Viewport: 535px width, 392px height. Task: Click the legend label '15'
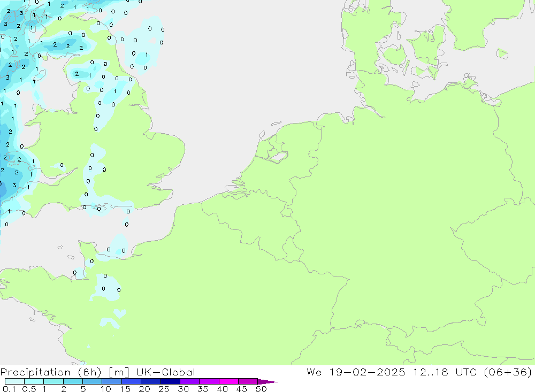(x=125, y=389)
